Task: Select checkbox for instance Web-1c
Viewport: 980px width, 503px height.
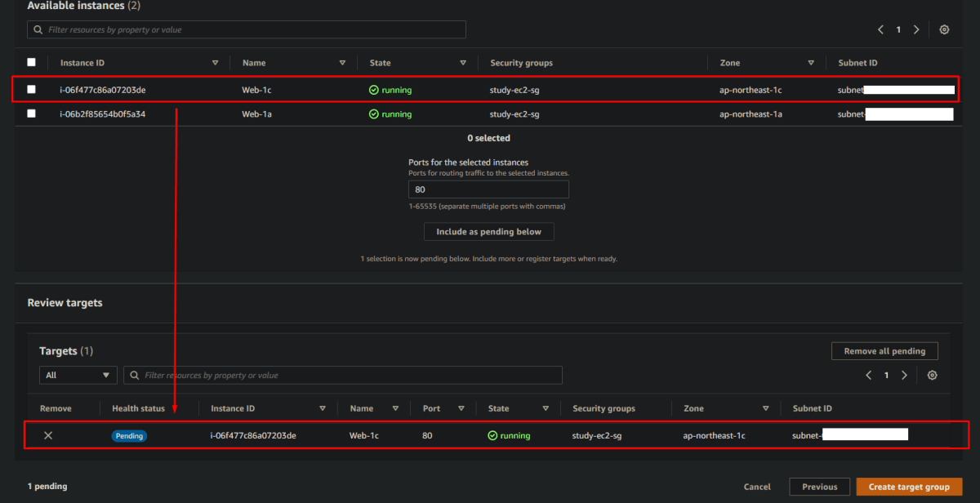Action: [31, 89]
